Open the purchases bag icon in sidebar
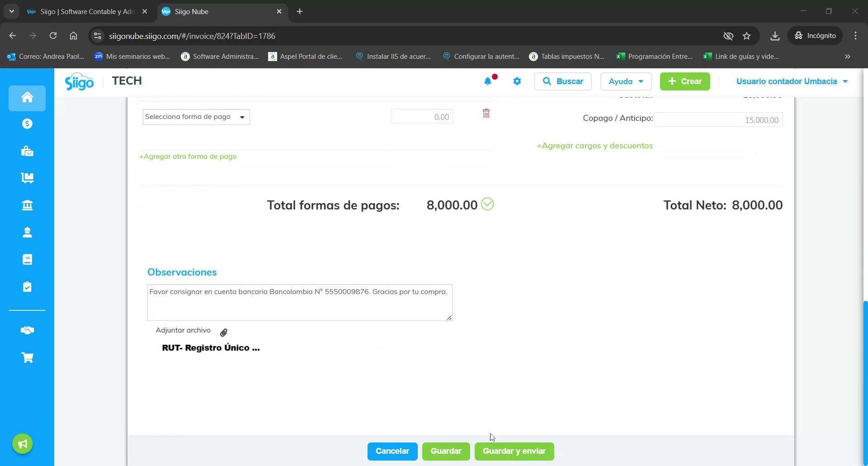Image resolution: width=868 pixels, height=466 pixels. pos(27,151)
